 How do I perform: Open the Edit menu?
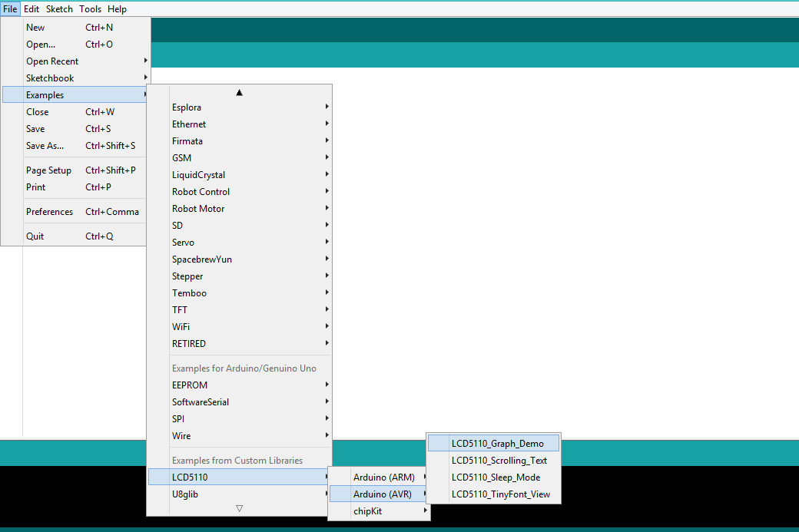tap(31, 9)
